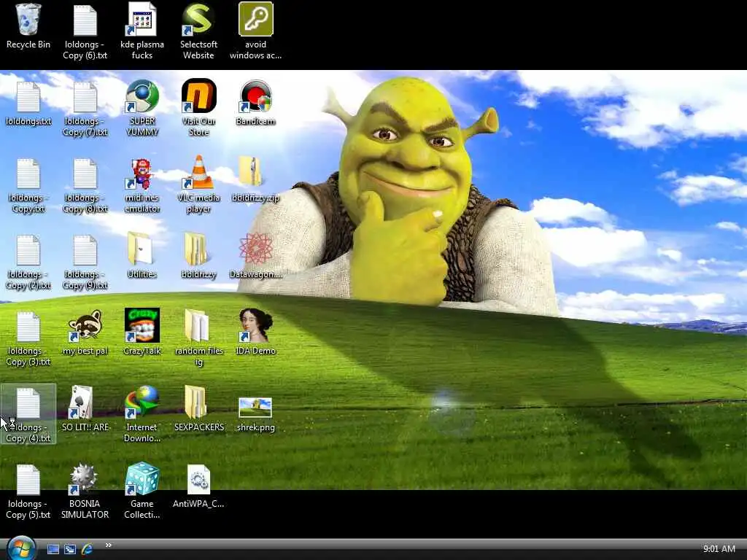Launch Internet Explorer from Quick Launch

click(x=88, y=550)
